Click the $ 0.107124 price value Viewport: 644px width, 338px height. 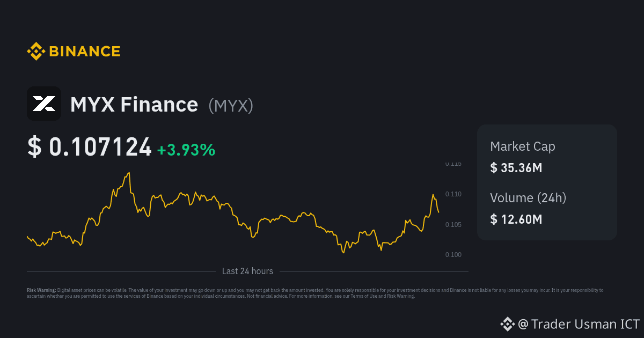pyautogui.click(x=90, y=148)
